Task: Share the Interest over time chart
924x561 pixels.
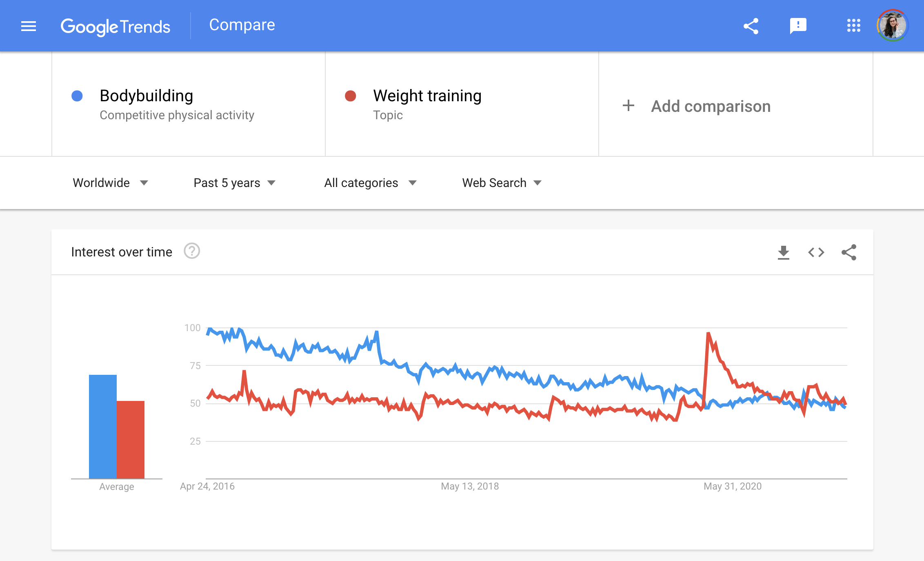Action: click(x=849, y=252)
